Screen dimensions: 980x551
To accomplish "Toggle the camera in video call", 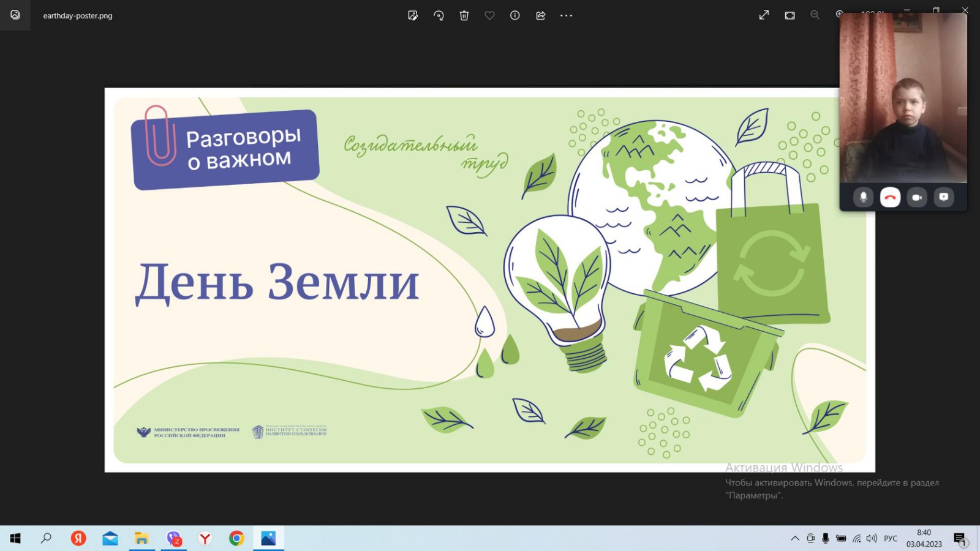I will click(917, 197).
